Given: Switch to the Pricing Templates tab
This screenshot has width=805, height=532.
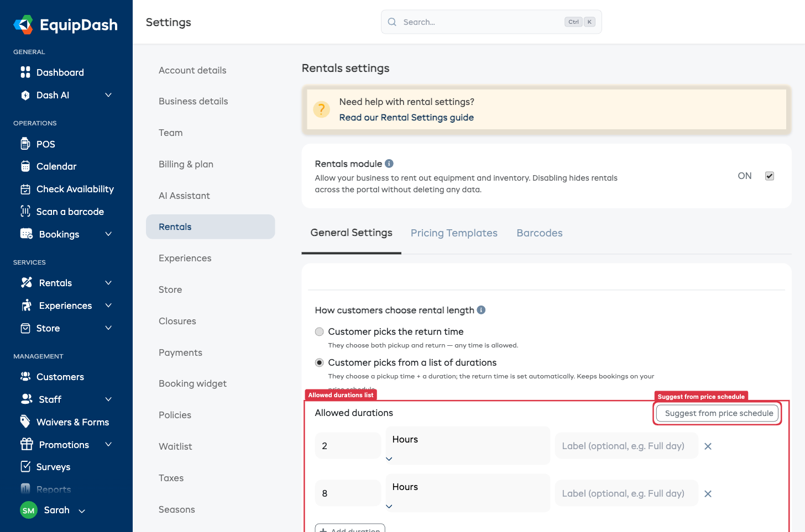Looking at the screenshot, I should 454,233.
